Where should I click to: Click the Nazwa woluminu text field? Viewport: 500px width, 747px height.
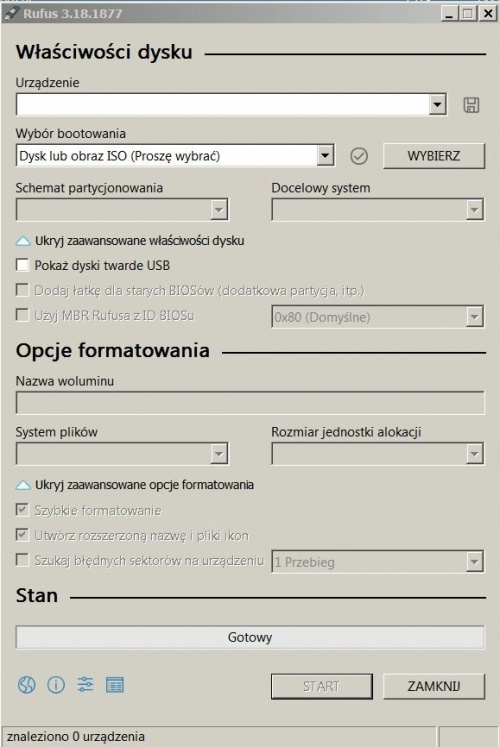tap(250, 403)
